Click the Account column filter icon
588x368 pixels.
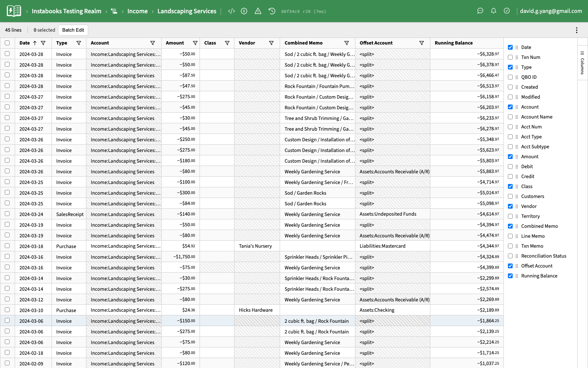153,43
